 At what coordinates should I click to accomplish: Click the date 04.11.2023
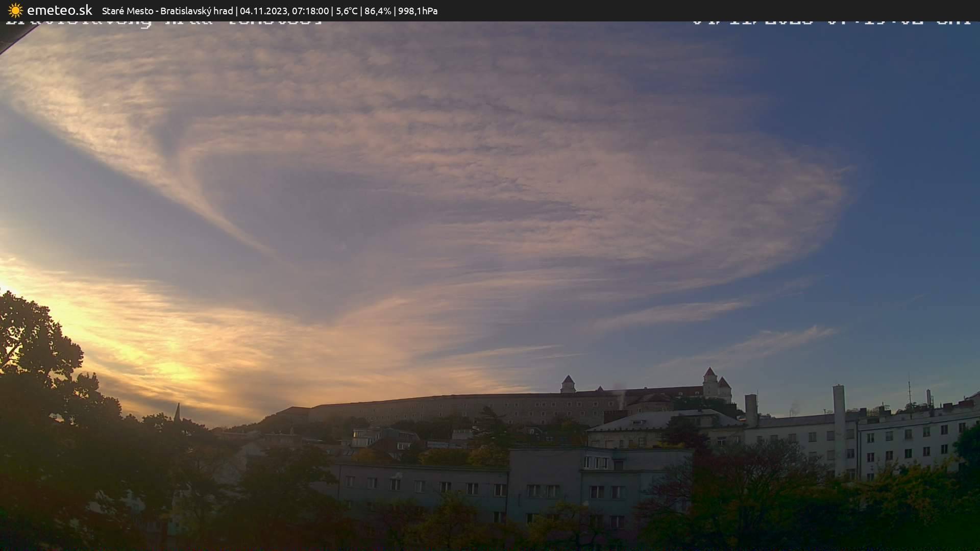(x=263, y=11)
